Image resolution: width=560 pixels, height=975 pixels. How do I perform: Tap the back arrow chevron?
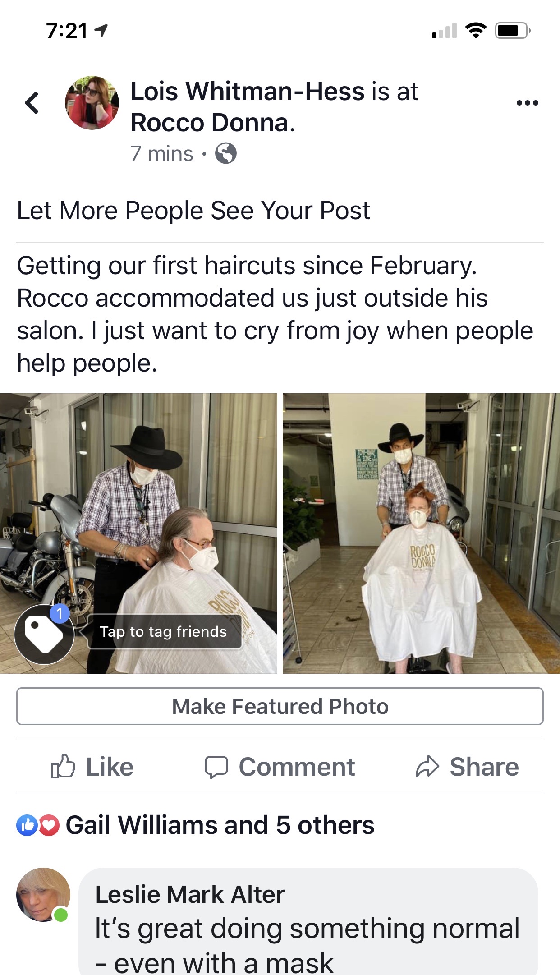pyautogui.click(x=32, y=103)
